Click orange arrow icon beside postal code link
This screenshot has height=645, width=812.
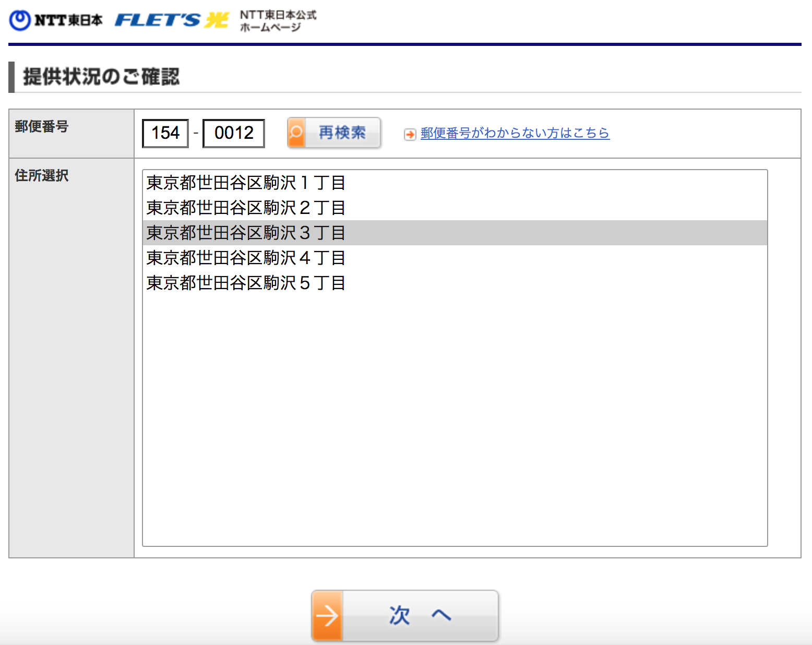click(x=410, y=134)
